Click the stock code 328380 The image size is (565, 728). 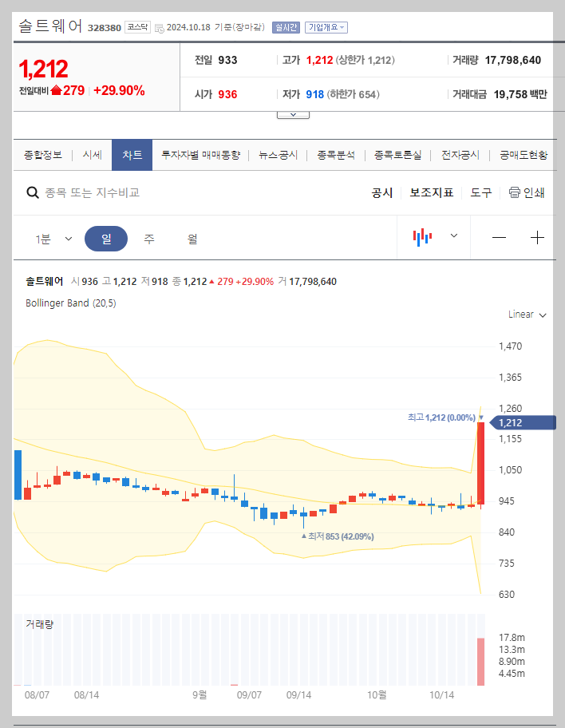[x=105, y=28]
